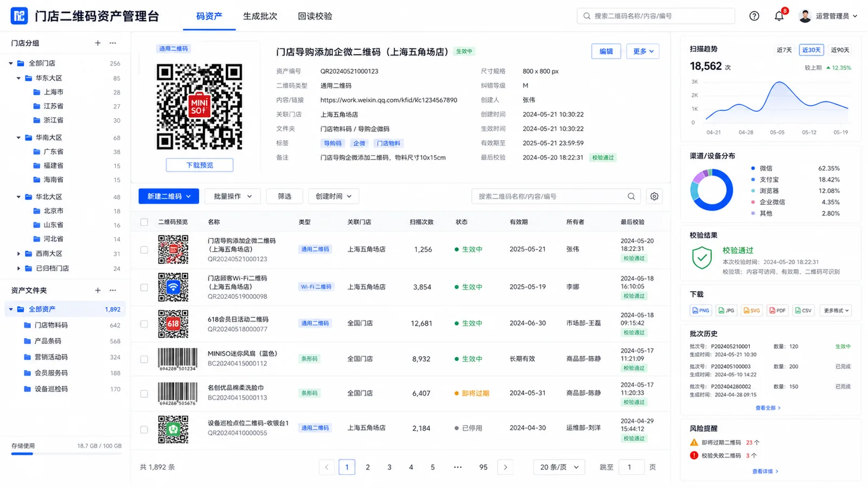Go to the previous page arrow
Screen dimensions: 868x488
327,467
